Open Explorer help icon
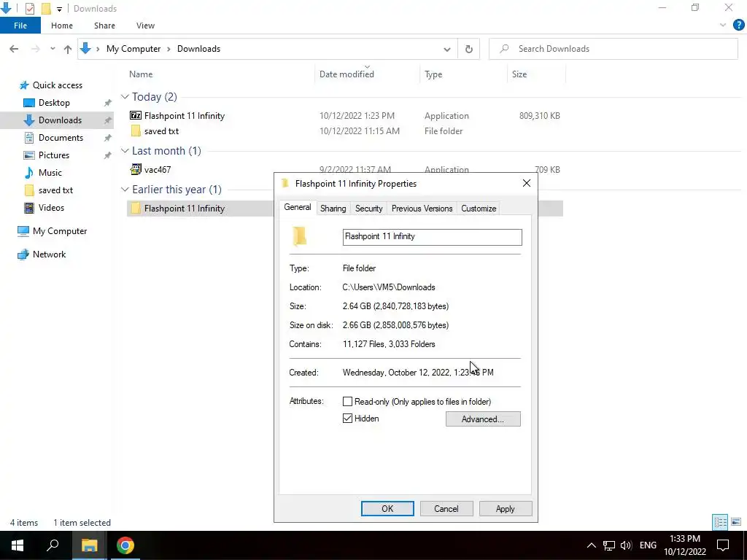 [738, 26]
